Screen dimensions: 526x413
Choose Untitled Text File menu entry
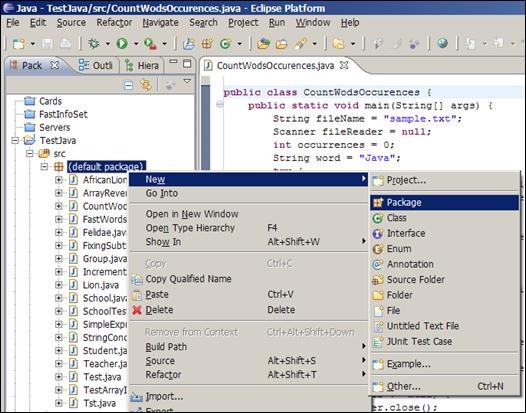444,326
